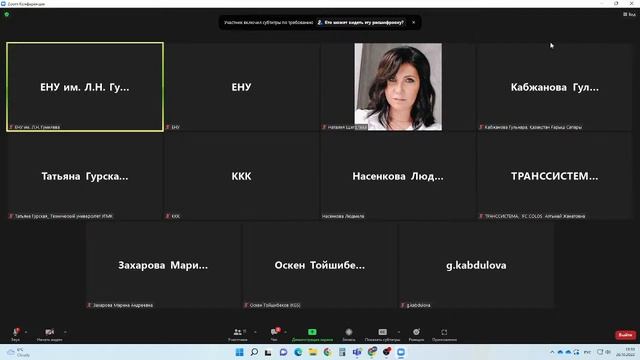The image size is (640, 360).
Task: Open the weather widget on the taskbar
Action: coord(18,352)
